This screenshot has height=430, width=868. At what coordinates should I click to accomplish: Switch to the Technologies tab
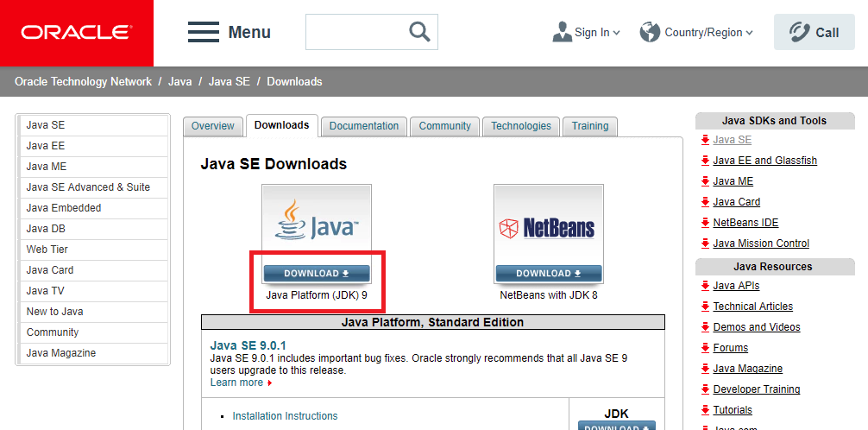pos(521,126)
